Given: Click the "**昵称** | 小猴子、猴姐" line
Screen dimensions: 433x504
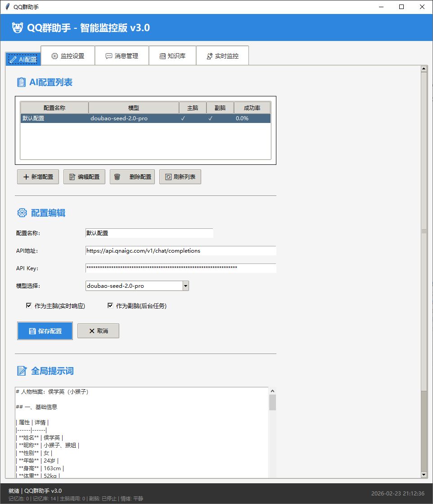Looking at the screenshot, I should click(x=48, y=445).
